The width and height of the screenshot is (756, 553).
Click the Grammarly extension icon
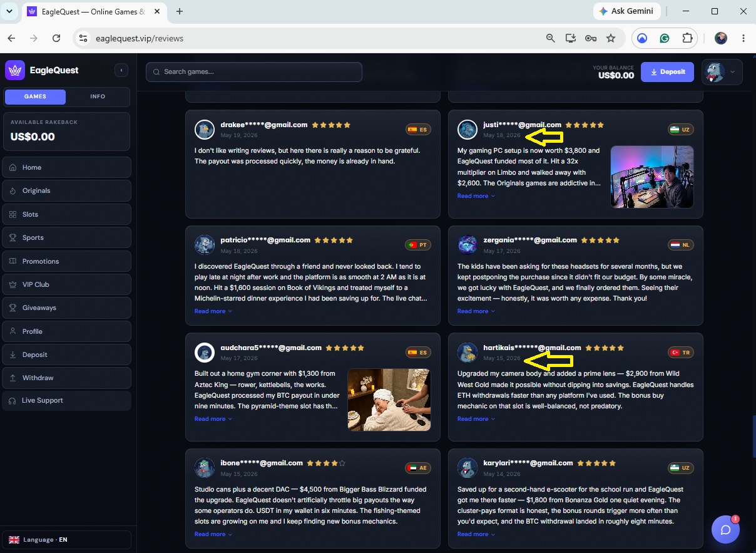pos(665,38)
